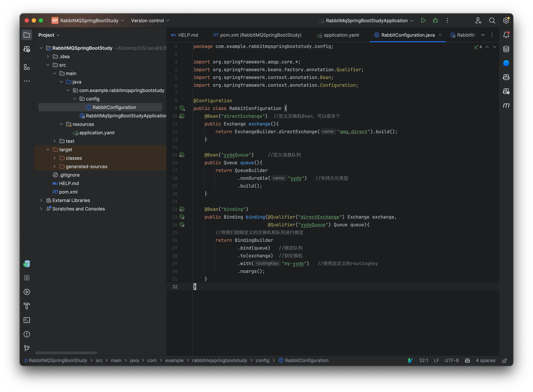Screen dimensions: 533x392
Task: Click the green Run button
Action: (423, 21)
